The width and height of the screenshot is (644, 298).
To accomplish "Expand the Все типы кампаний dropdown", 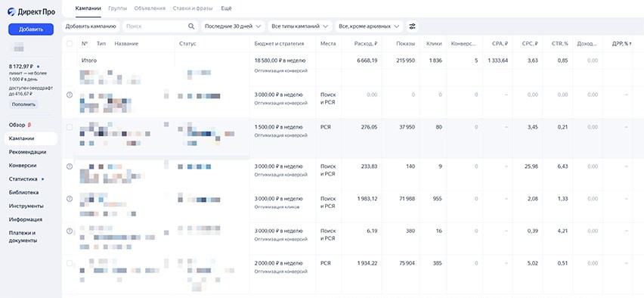I will [x=300, y=26].
